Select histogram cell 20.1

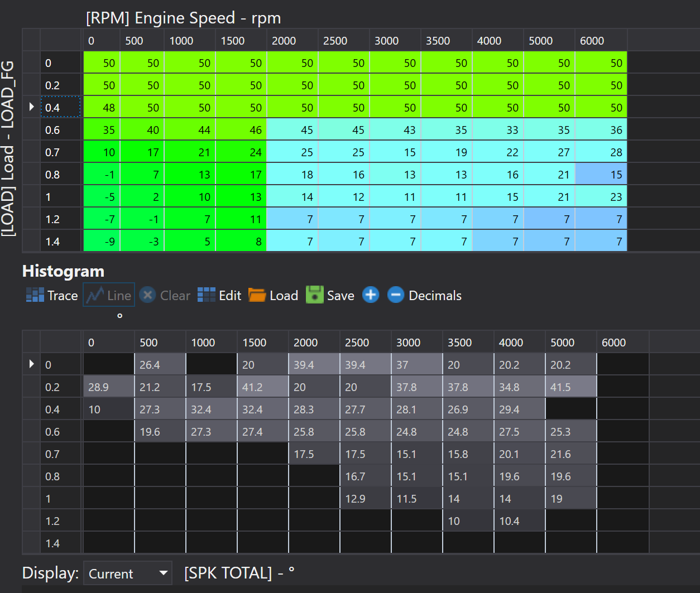point(520,454)
